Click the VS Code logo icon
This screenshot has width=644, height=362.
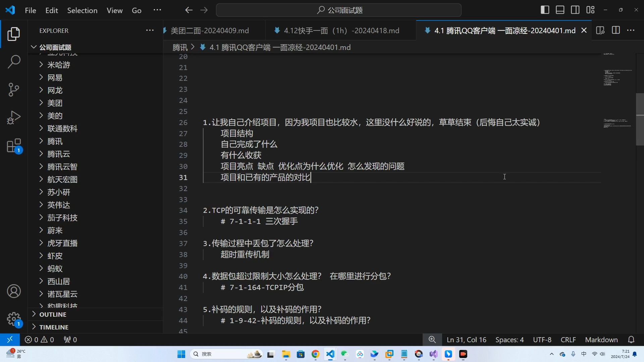pos(10,10)
